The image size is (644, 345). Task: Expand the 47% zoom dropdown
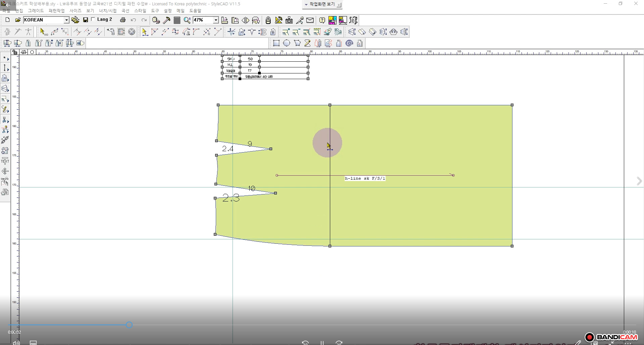point(215,20)
